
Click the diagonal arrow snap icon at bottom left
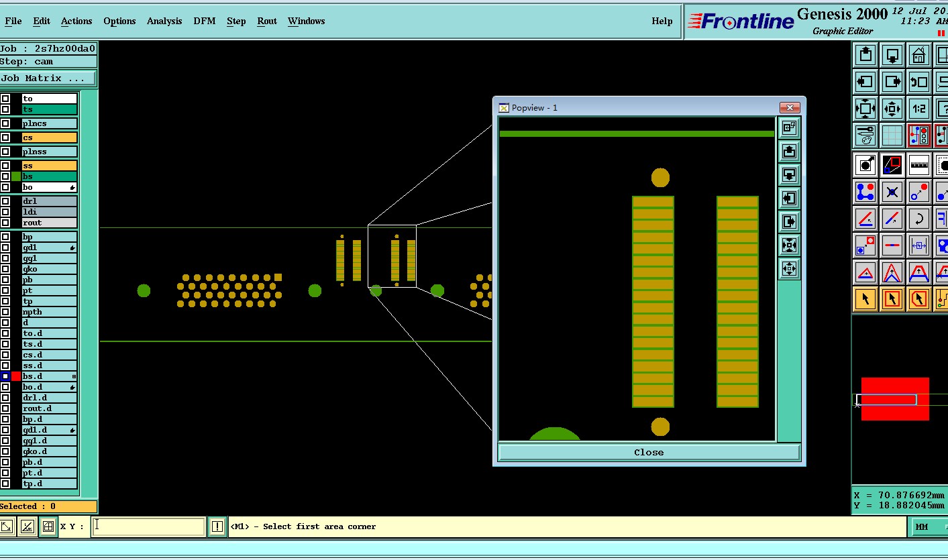tap(7, 526)
